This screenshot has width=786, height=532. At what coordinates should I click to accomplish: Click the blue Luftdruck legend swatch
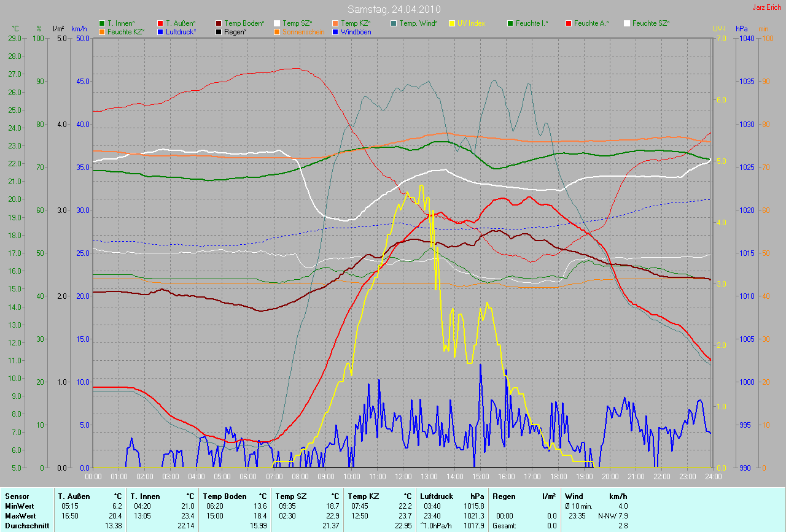pyautogui.click(x=160, y=31)
